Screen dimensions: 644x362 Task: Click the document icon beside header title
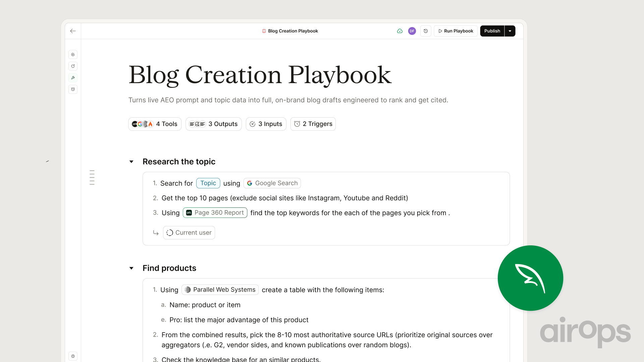pyautogui.click(x=264, y=31)
